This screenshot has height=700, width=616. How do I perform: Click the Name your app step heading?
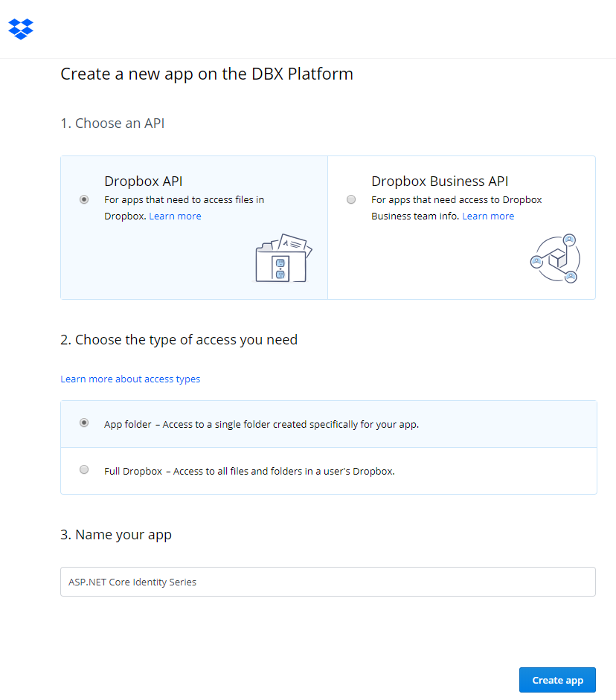(x=116, y=535)
